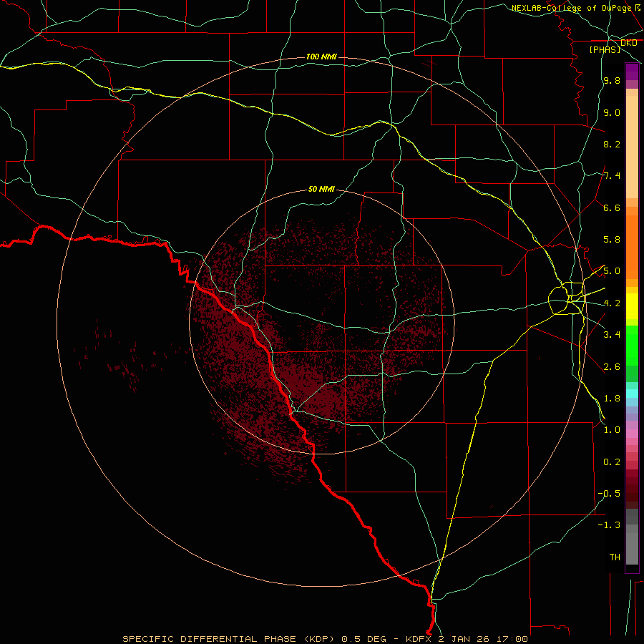Click the -1.3 value on the scale
Viewport: 644px width, 644px height.
coord(609,525)
